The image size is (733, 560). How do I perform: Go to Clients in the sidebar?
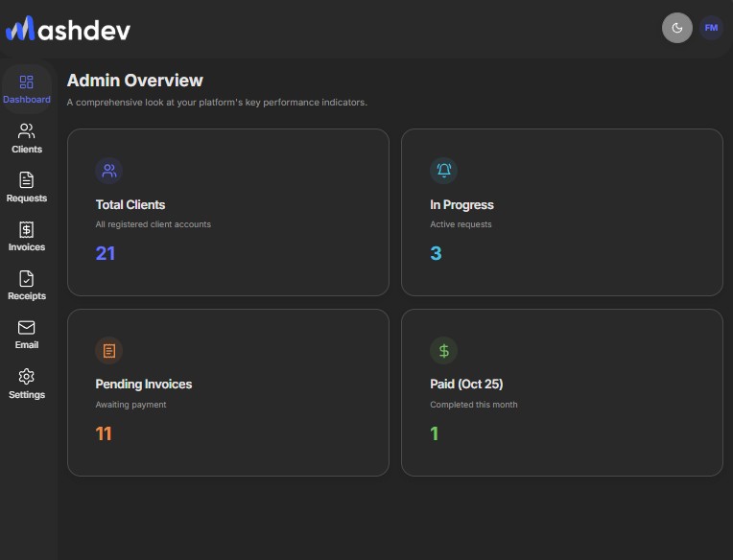(27, 131)
